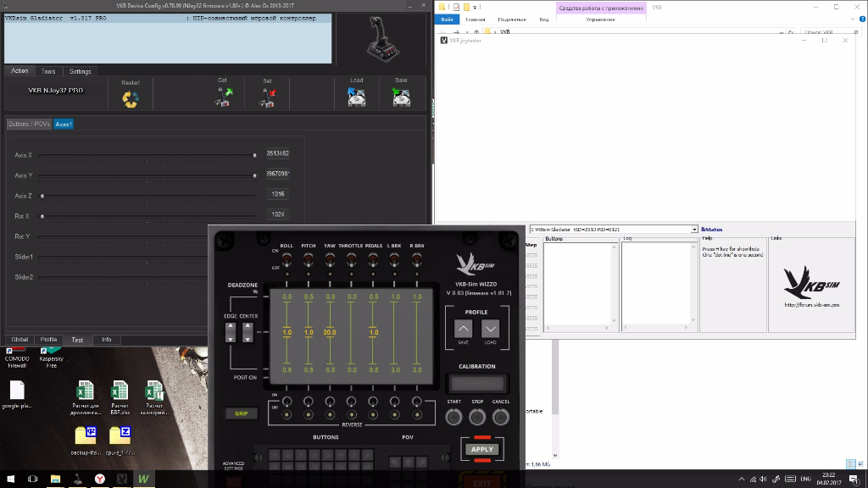Open the Windows Start menu

point(10,479)
